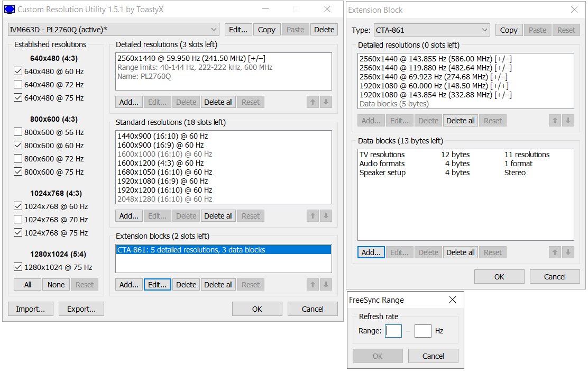Close the FreeSync Range dialog
588x371 pixels.
(453, 300)
